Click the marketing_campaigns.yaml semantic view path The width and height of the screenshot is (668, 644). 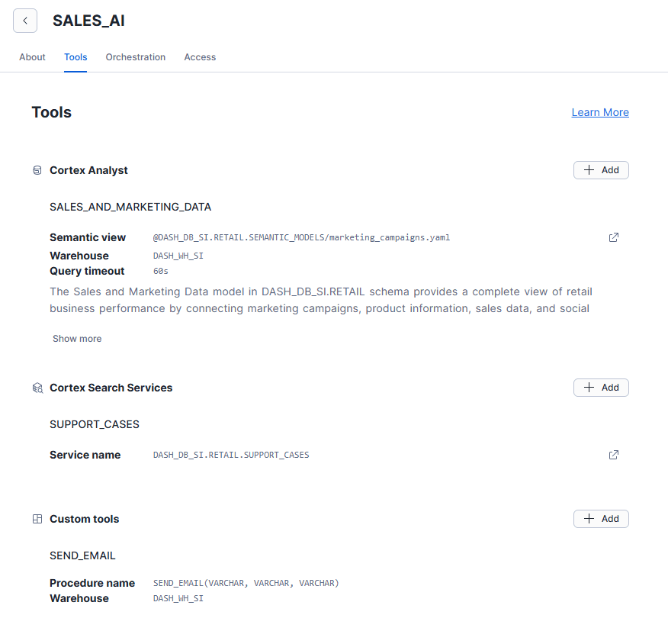301,237
